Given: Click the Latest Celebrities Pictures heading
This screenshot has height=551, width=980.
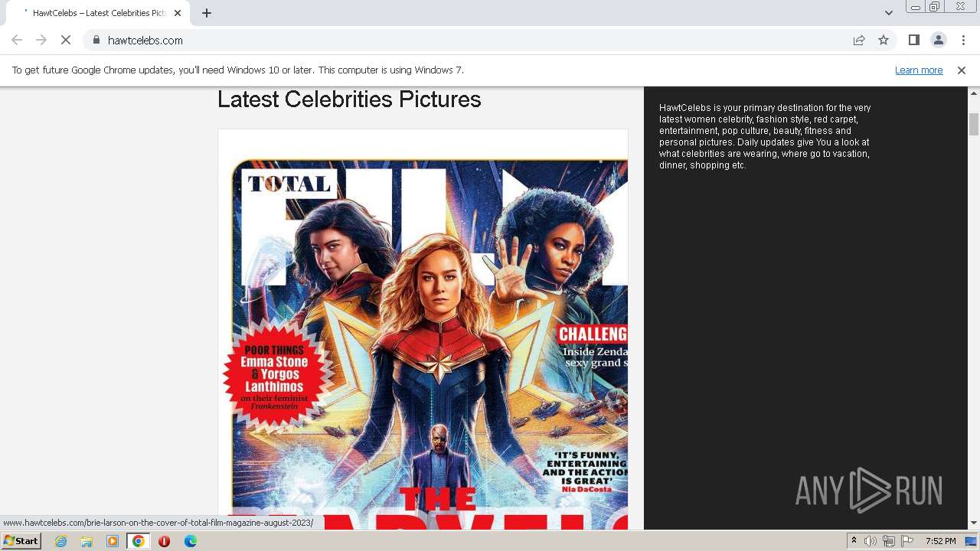Looking at the screenshot, I should (x=349, y=99).
